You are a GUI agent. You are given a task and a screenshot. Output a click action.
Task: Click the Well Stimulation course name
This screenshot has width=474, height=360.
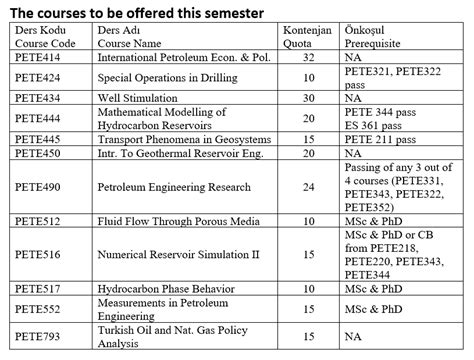[x=137, y=98]
